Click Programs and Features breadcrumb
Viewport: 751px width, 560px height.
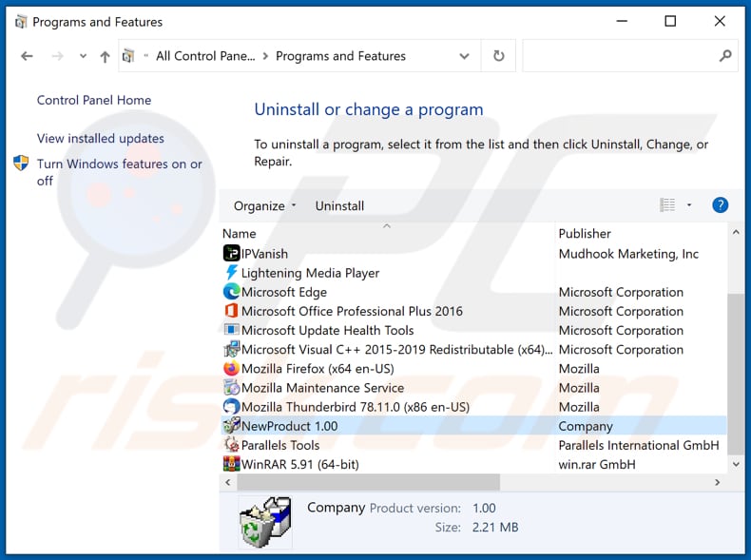[x=340, y=56]
